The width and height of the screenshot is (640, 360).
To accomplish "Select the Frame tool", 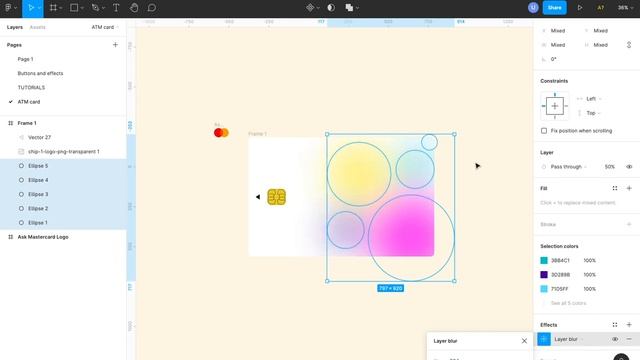I will (53, 8).
